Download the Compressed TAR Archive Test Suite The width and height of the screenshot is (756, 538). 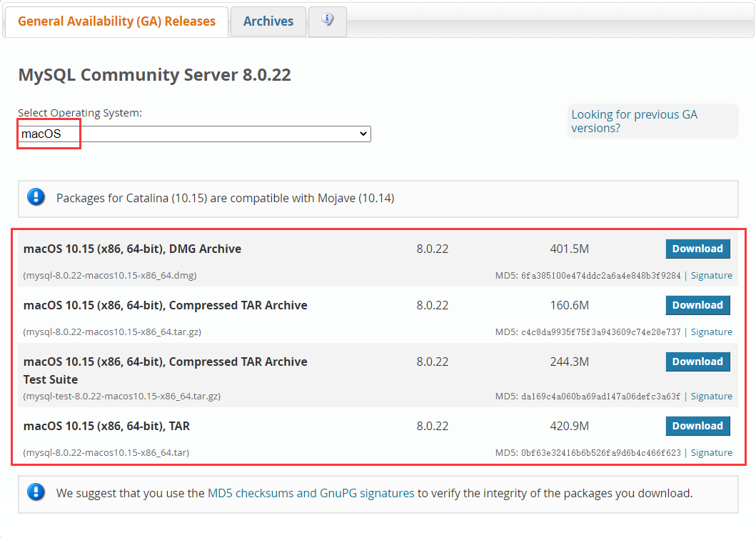(x=697, y=362)
